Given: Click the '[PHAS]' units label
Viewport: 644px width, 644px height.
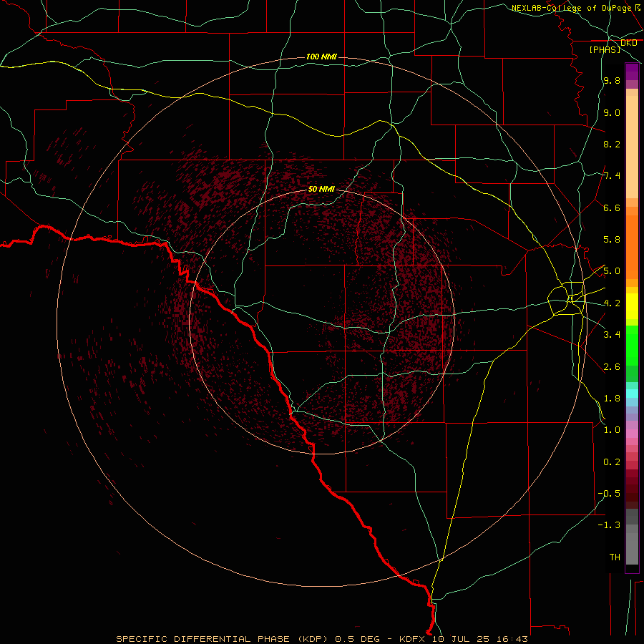Looking at the screenshot, I should point(605,49).
